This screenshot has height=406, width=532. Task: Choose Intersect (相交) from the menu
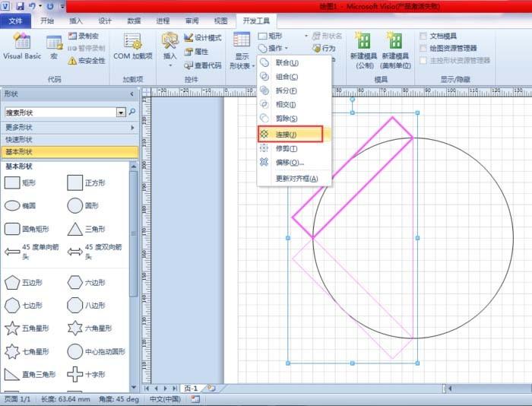click(x=294, y=105)
